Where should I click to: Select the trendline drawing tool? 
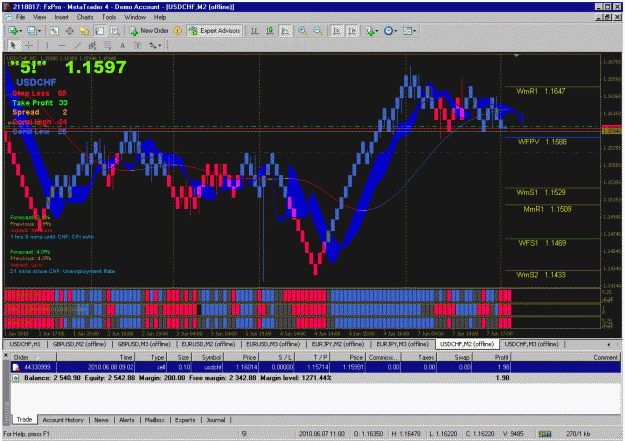pyautogui.click(x=77, y=45)
